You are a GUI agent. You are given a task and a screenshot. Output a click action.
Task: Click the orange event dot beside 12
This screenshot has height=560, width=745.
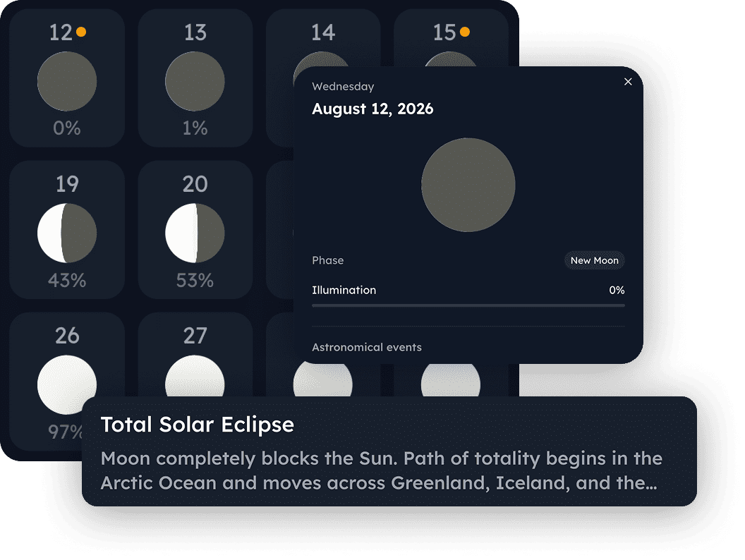(x=81, y=32)
